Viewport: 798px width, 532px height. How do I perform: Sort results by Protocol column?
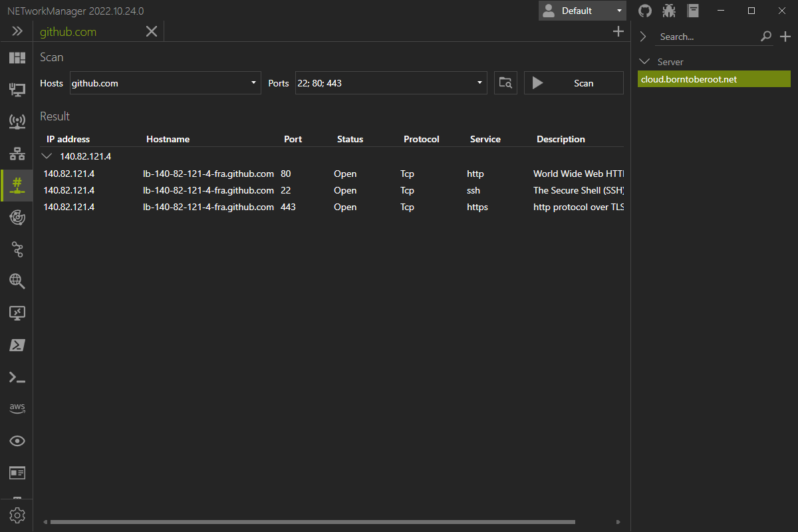(422, 139)
